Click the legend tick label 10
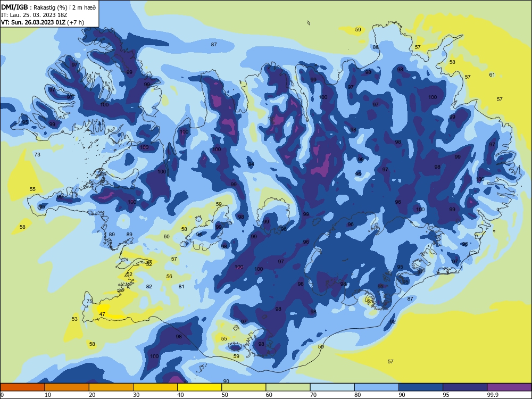Viewport: 532px width, 399px height. pos(48,395)
